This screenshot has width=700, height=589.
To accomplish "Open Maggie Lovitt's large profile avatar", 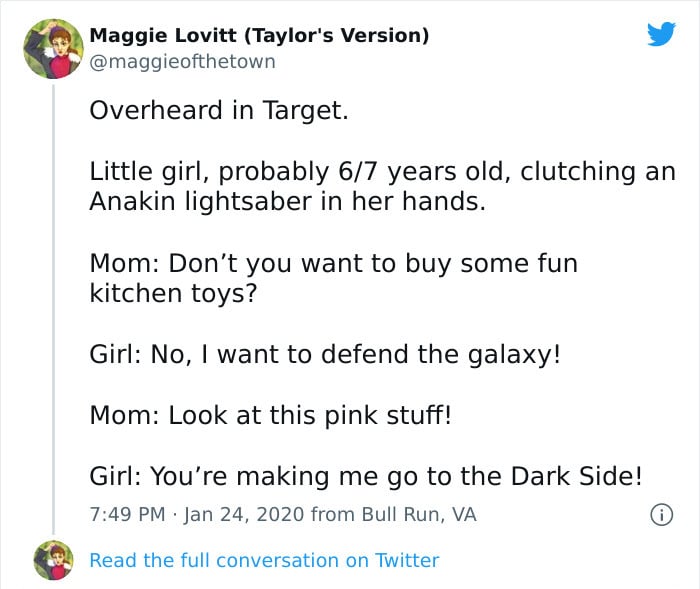I will [x=53, y=49].
